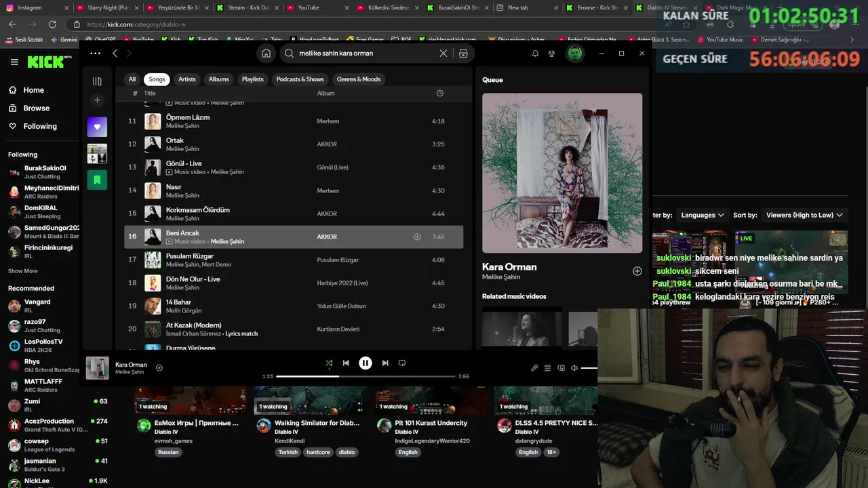The image size is (868, 488).
Task: Go to Kick Home page
Action: point(33,90)
